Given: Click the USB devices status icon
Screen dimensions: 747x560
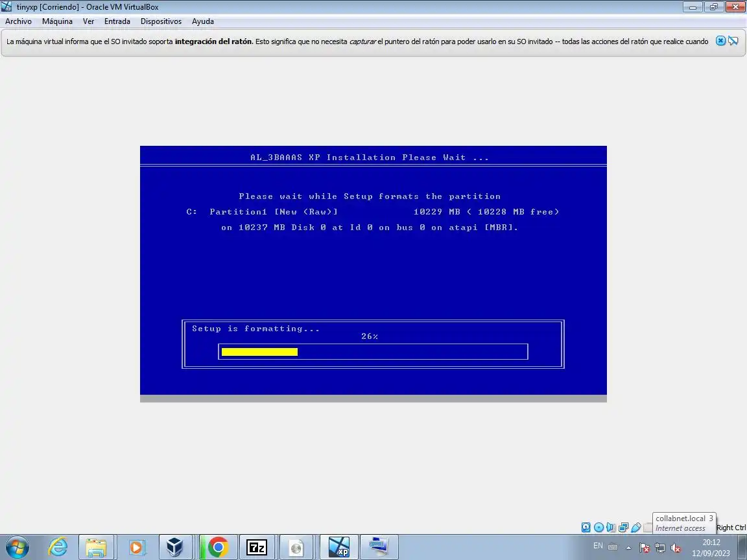Looking at the screenshot, I should (636, 527).
